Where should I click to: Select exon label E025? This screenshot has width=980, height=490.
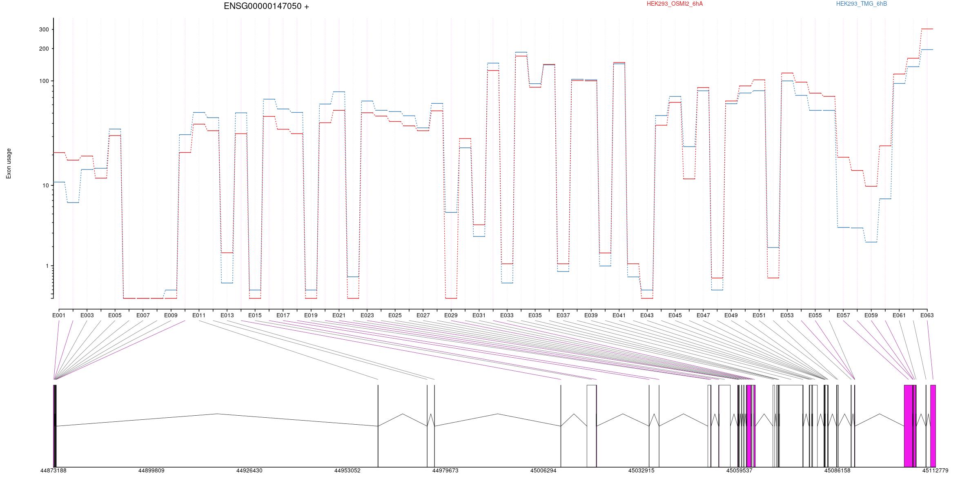(395, 315)
